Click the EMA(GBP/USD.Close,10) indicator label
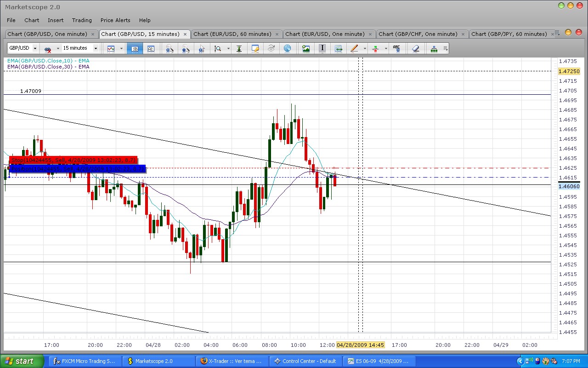The image size is (588, 368). click(x=48, y=61)
